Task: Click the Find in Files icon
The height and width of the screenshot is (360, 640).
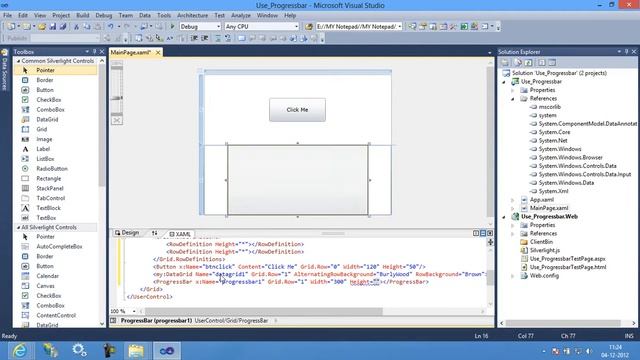Action: pos(309,27)
